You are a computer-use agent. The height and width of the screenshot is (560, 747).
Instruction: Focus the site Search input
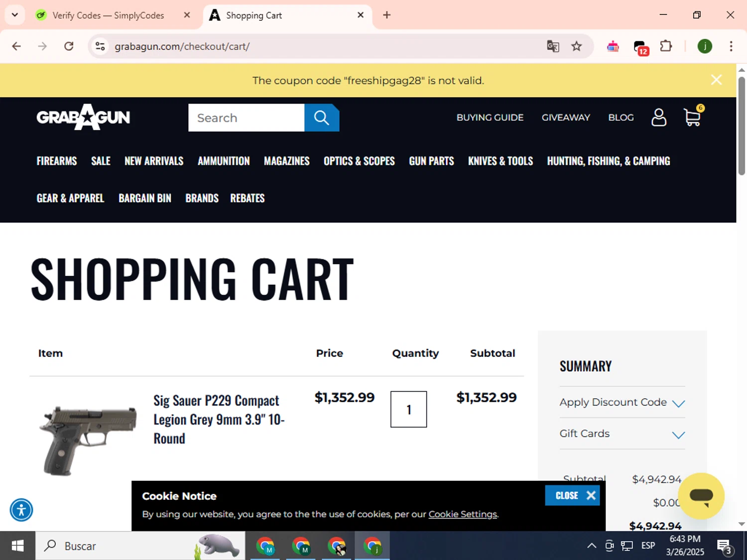pyautogui.click(x=246, y=117)
